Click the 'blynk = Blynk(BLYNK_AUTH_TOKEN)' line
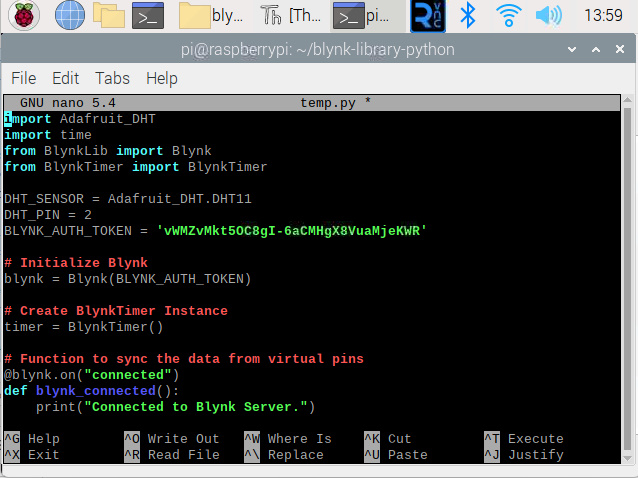This screenshot has height=478, width=638. coord(128,279)
